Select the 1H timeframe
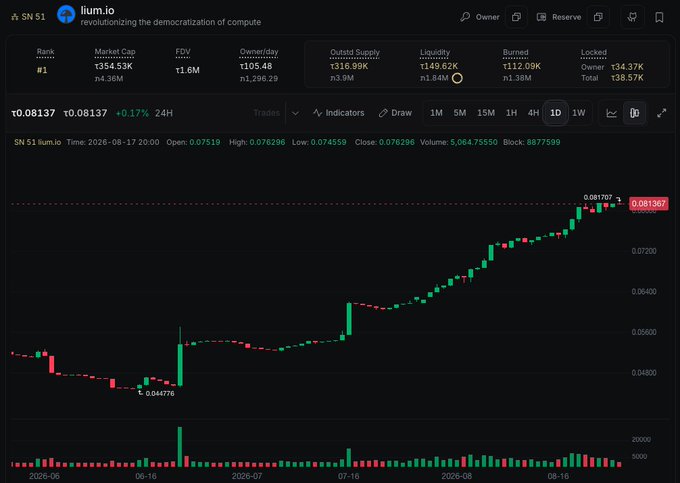The height and width of the screenshot is (483, 680). click(x=511, y=113)
